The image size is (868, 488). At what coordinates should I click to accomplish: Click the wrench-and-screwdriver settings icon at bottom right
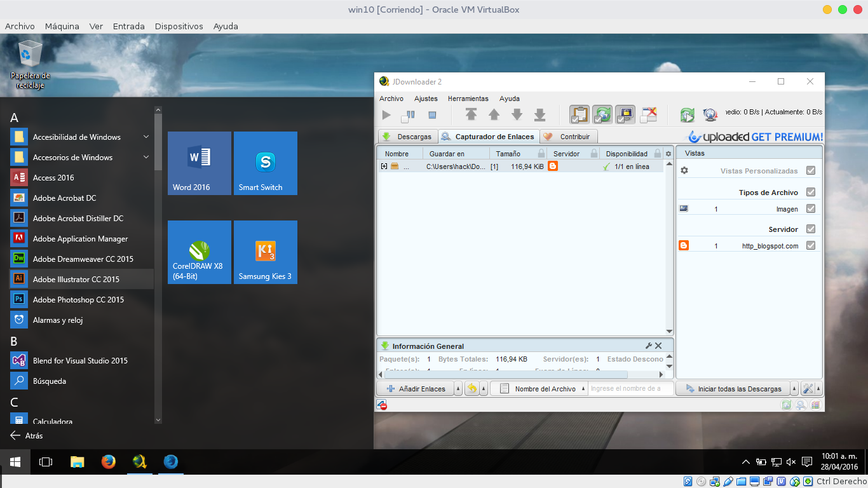[808, 389]
